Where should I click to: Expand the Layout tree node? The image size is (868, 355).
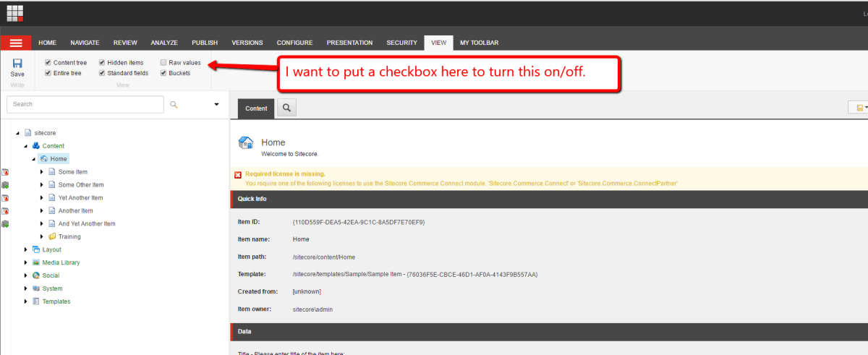pos(26,249)
